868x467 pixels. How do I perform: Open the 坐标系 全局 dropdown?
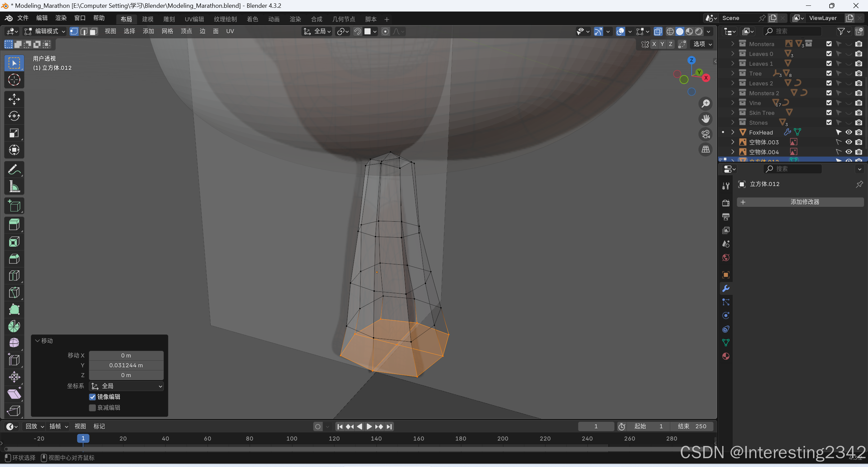[126, 386]
